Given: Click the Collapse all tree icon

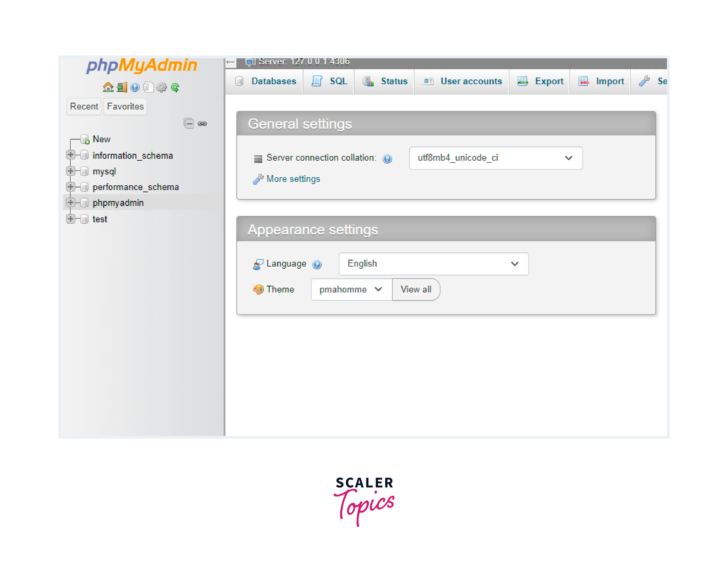Looking at the screenshot, I should coord(189,123).
